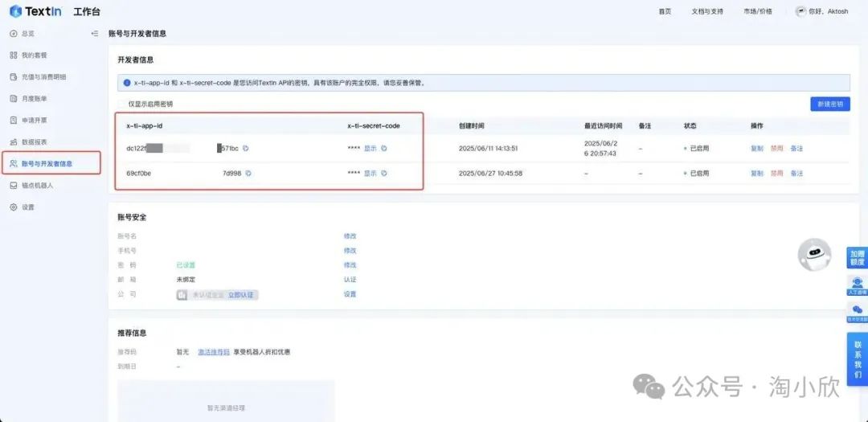Go to 我的套餐 in the sidebar
The width and height of the screenshot is (868, 422).
[35, 55]
